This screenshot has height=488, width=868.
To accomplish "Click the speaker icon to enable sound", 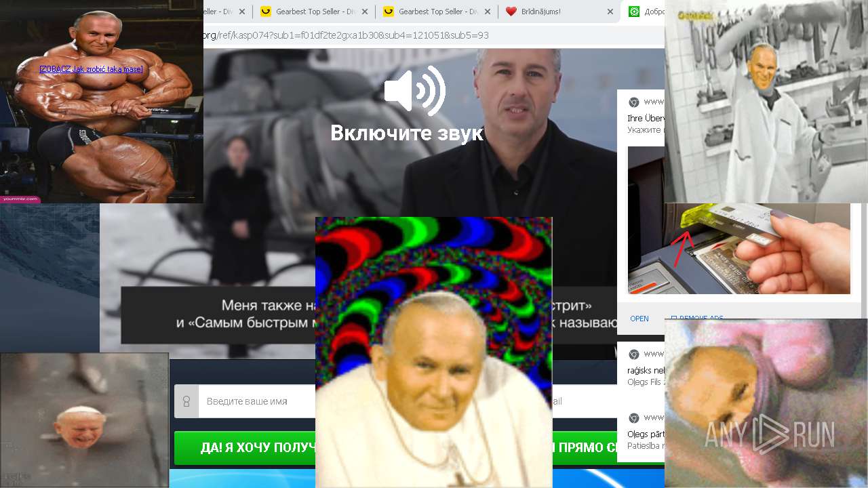I will [414, 90].
